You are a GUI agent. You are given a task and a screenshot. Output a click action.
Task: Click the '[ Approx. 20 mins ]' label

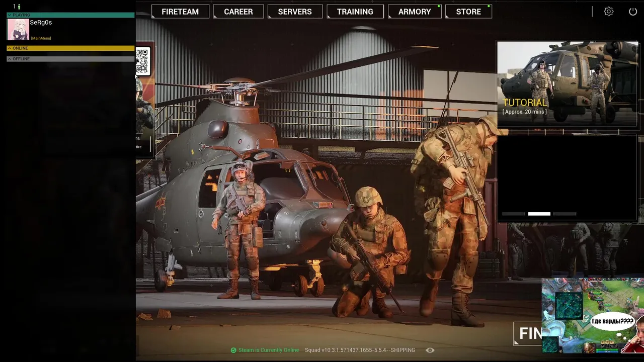click(524, 112)
